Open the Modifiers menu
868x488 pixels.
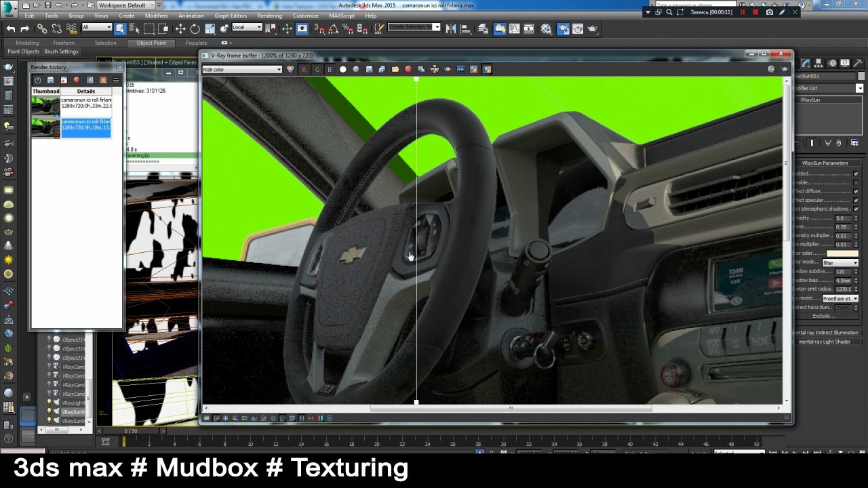[x=156, y=16]
